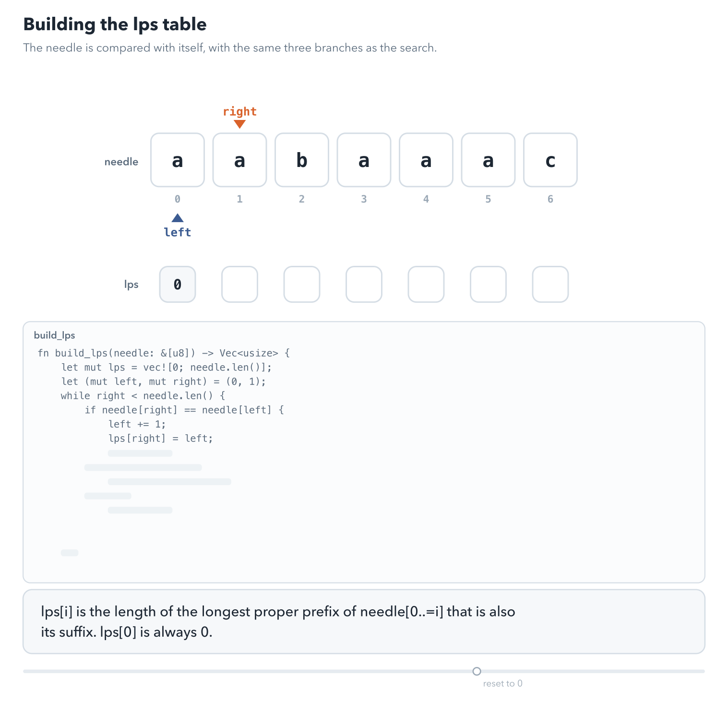Click the start of the slider track
This screenshot has height=701, width=728.
tap(25, 671)
